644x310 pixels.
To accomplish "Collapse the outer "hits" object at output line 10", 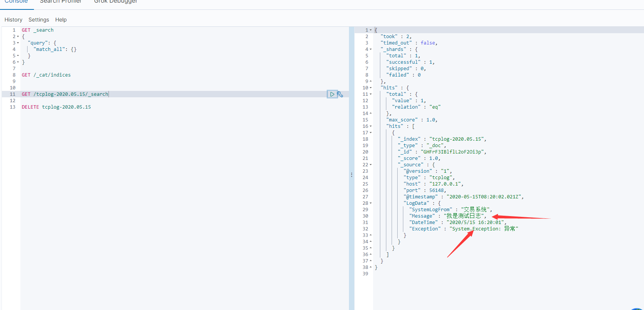I will click(370, 88).
